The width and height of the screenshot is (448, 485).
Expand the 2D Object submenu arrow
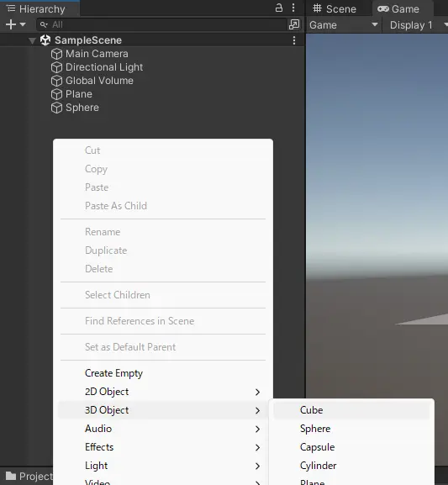click(257, 392)
